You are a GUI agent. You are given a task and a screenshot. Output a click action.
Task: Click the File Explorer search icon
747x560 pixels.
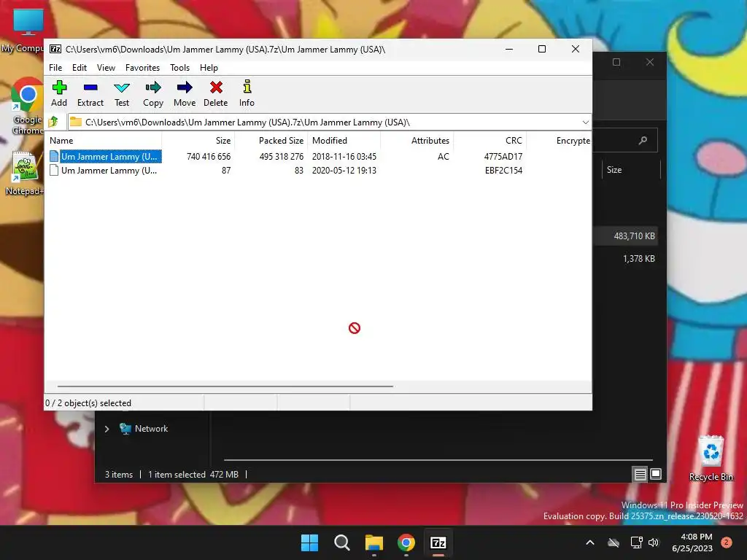(x=643, y=140)
